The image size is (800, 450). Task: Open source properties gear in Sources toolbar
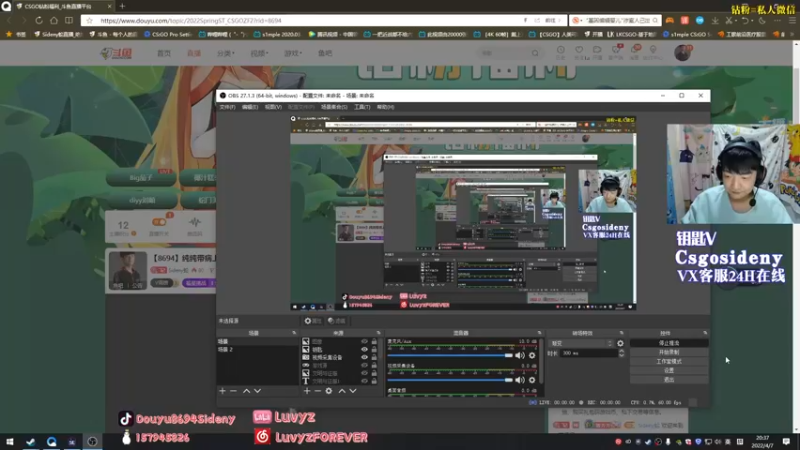click(329, 391)
